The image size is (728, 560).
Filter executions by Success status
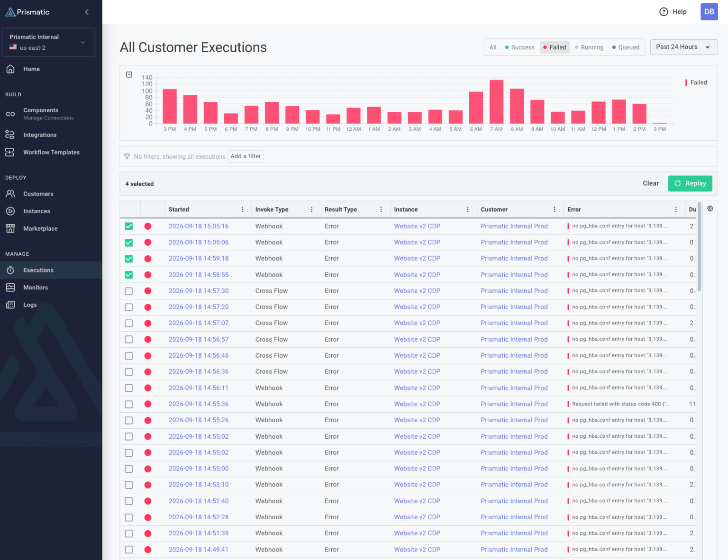tap(520, 47)
